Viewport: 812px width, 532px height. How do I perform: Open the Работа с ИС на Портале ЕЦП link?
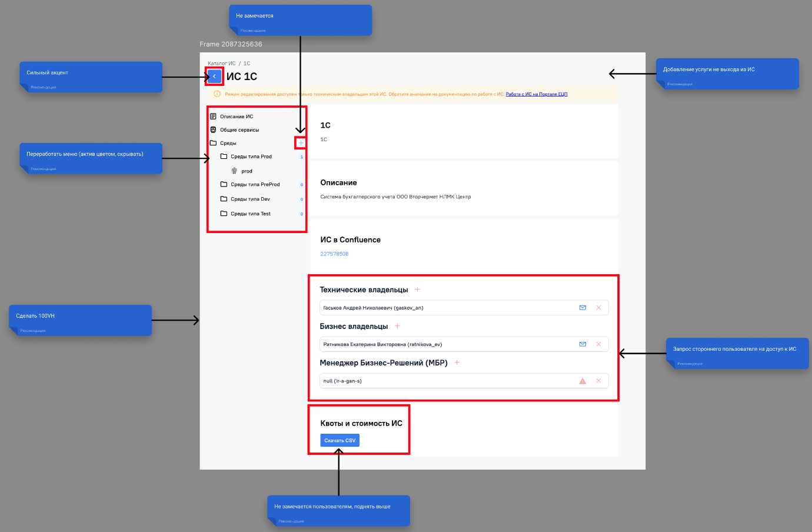[537, 94]
